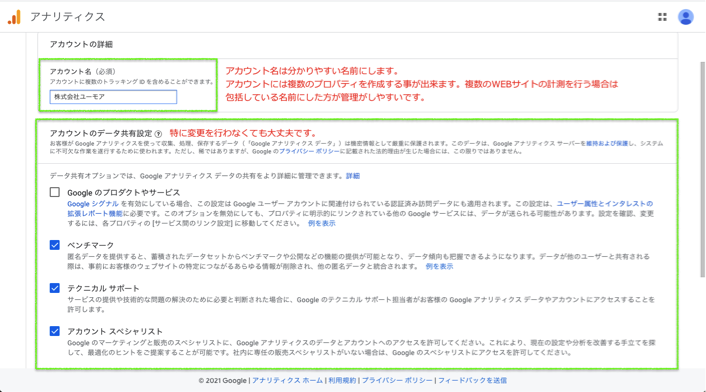Image resolution: width=706 pixels, height=392 pixels.
Task: Click the Google Analytics logo
Action: click(14, 17)
